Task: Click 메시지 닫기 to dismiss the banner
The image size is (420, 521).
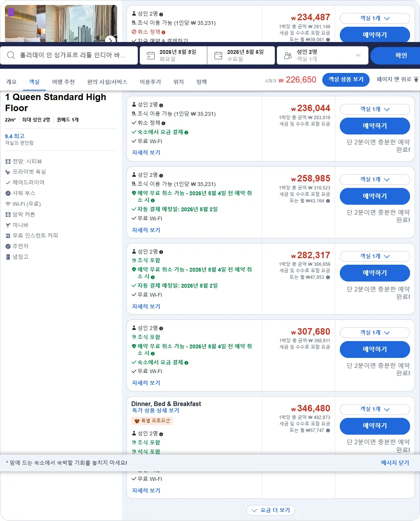Action: tap(395, 463)
